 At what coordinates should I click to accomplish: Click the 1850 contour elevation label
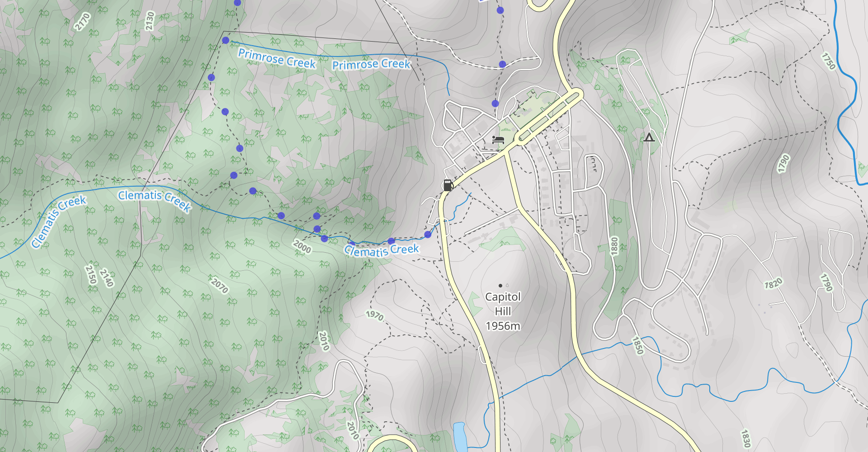click(x=637, y=345)
